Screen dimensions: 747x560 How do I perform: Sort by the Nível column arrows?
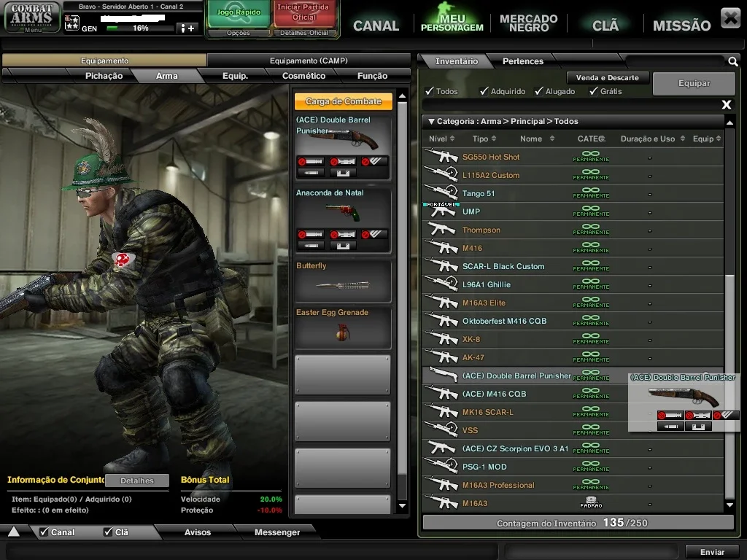click(452, 139)
